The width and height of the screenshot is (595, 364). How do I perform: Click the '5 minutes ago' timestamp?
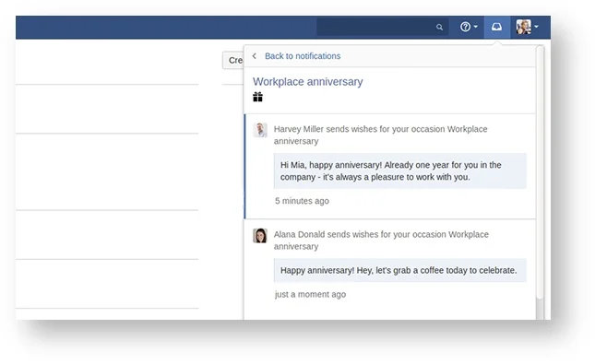coord(302,201)
